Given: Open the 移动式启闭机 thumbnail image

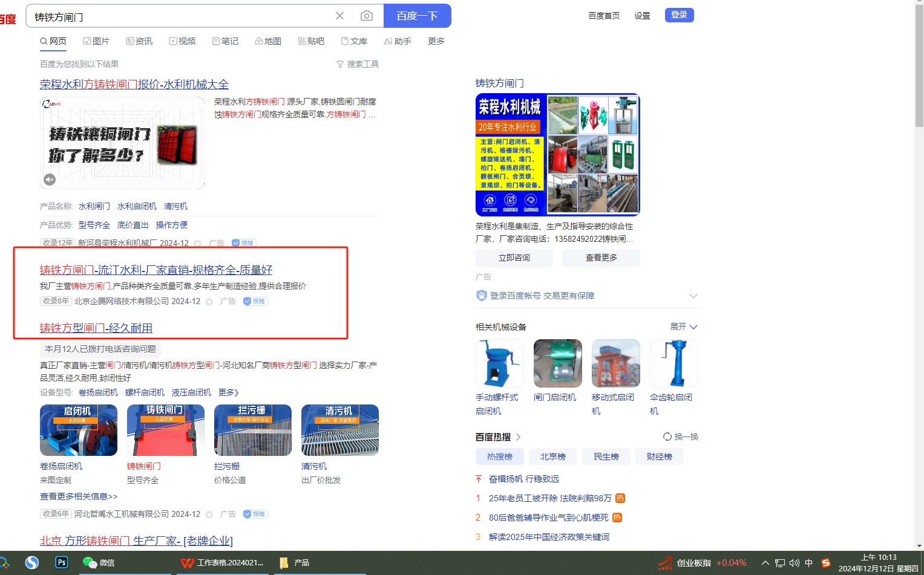Looking at the screenshot, I should point(616,363).
